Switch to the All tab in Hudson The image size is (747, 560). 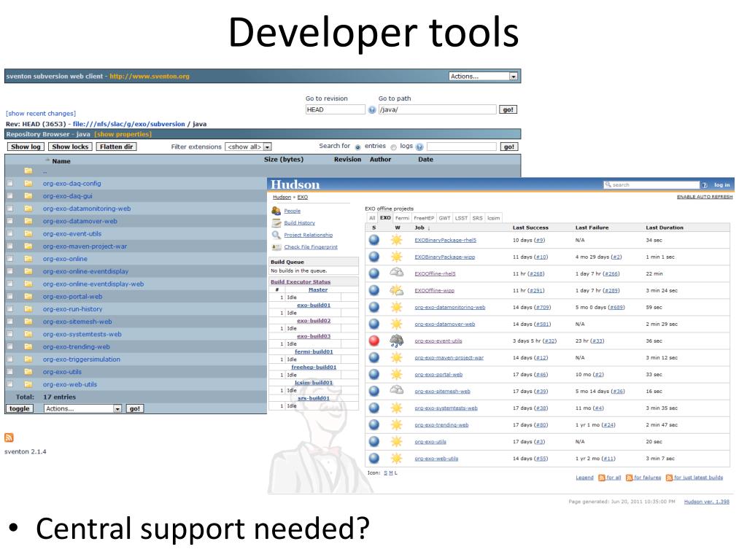[x=372, y=218]
